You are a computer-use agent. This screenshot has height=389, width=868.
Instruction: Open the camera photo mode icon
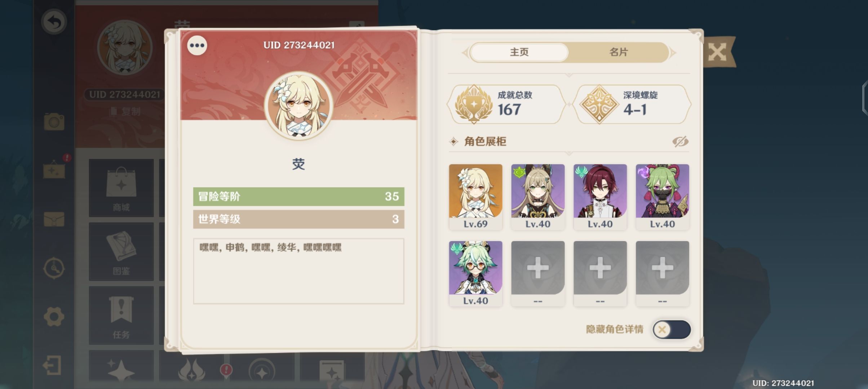point(54,121)
